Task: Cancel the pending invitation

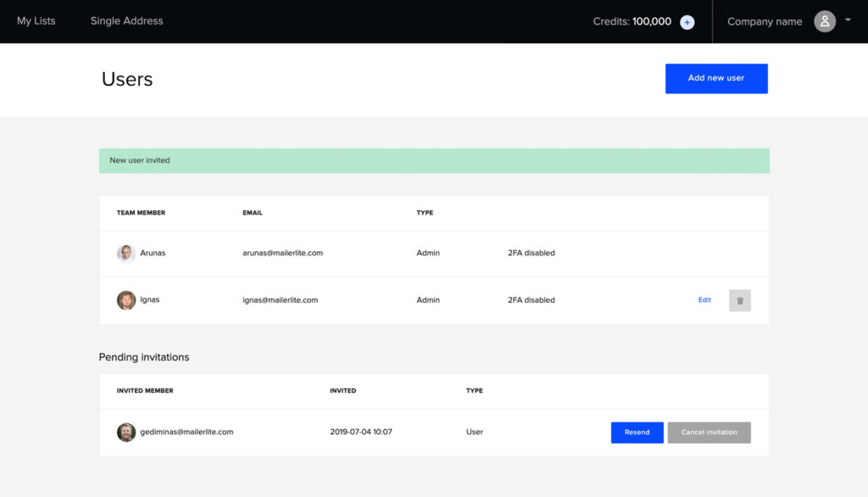Action: click(709, 433)
